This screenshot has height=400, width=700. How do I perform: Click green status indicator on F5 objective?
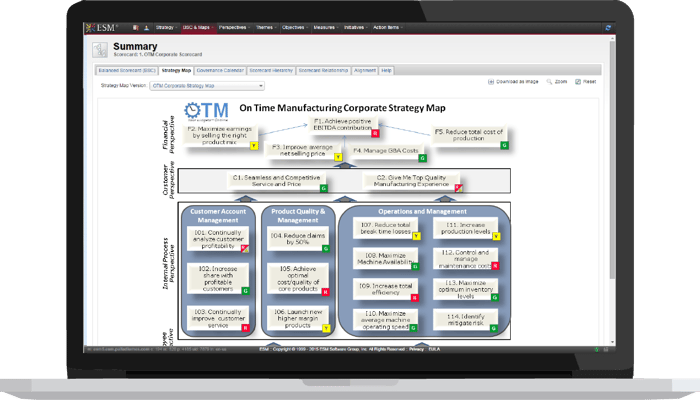coord(504,145)
